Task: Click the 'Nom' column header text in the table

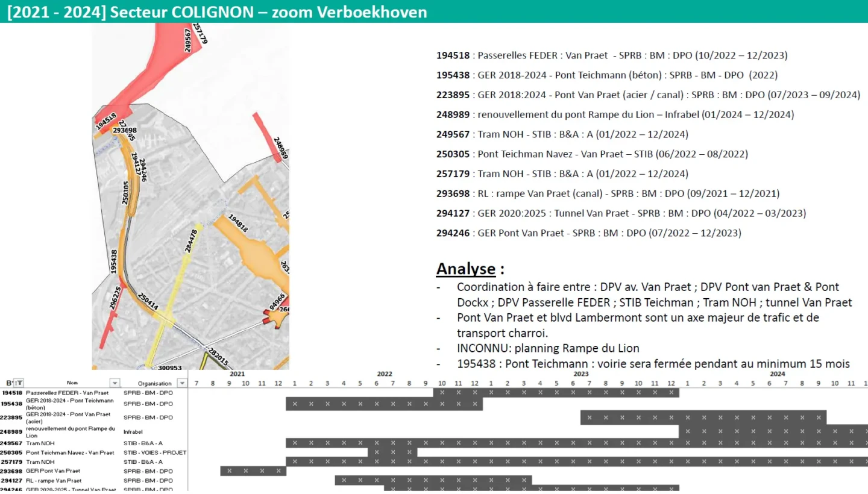Action: 72,383
